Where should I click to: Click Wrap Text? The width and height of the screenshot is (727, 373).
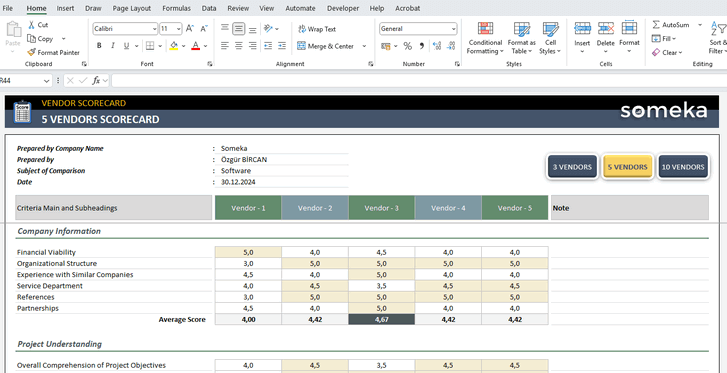(x=317, y=29)
